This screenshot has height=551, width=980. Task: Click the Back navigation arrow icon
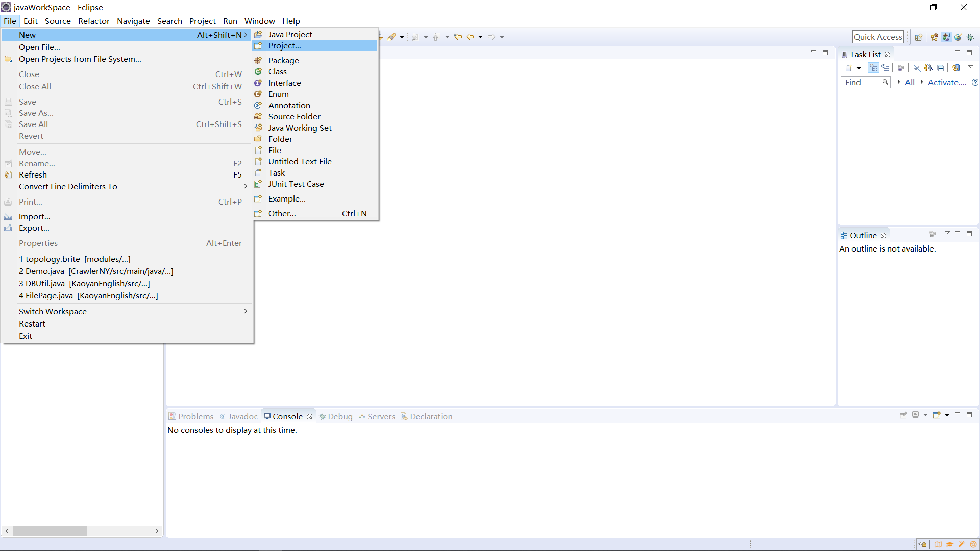(470, 37)
